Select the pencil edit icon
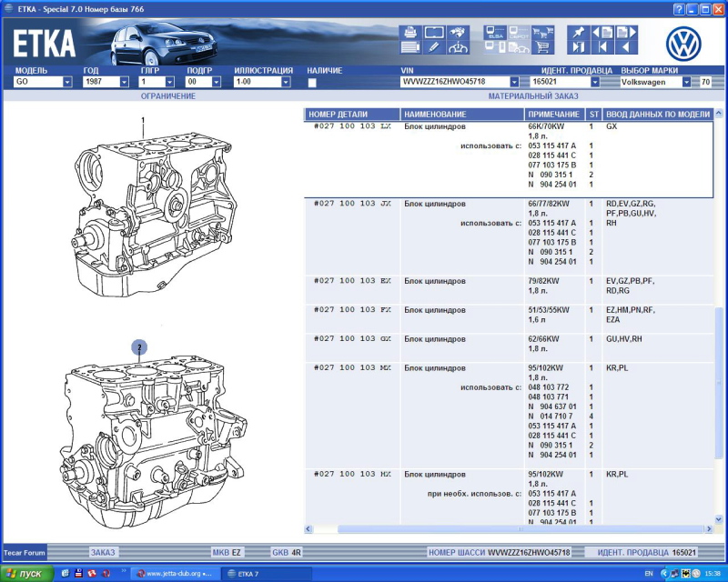The width and height of the screenshot is (728, 582). (x=434, y=47)
